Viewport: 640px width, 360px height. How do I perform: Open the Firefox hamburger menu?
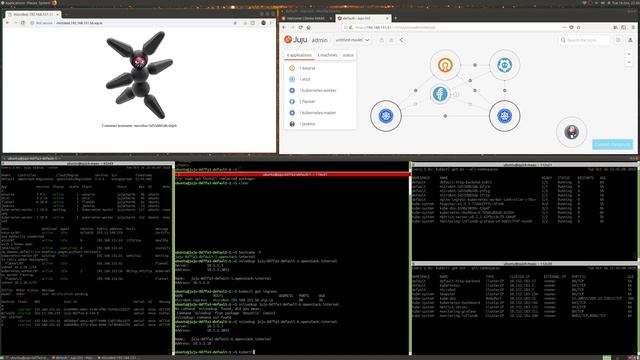pos(633,27)
